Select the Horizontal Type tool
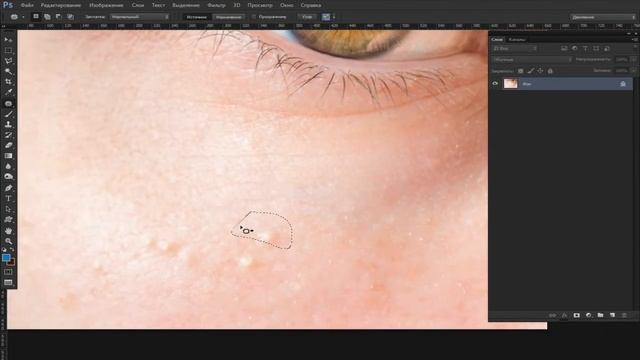The image size is (640, 360). click(8, 199)
